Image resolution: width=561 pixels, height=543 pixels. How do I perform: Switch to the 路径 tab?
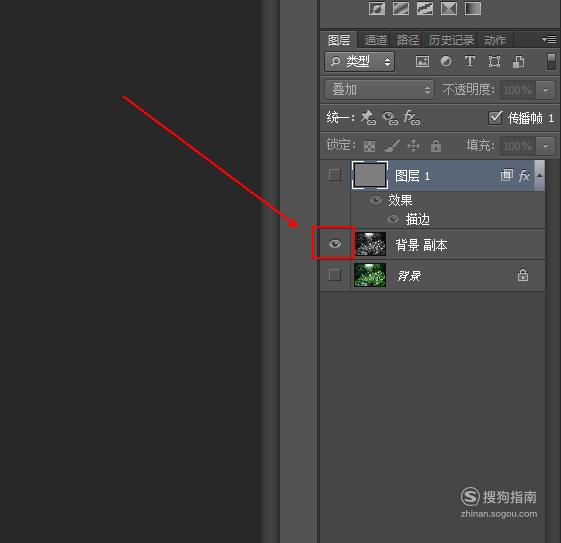tap(408, 40)
